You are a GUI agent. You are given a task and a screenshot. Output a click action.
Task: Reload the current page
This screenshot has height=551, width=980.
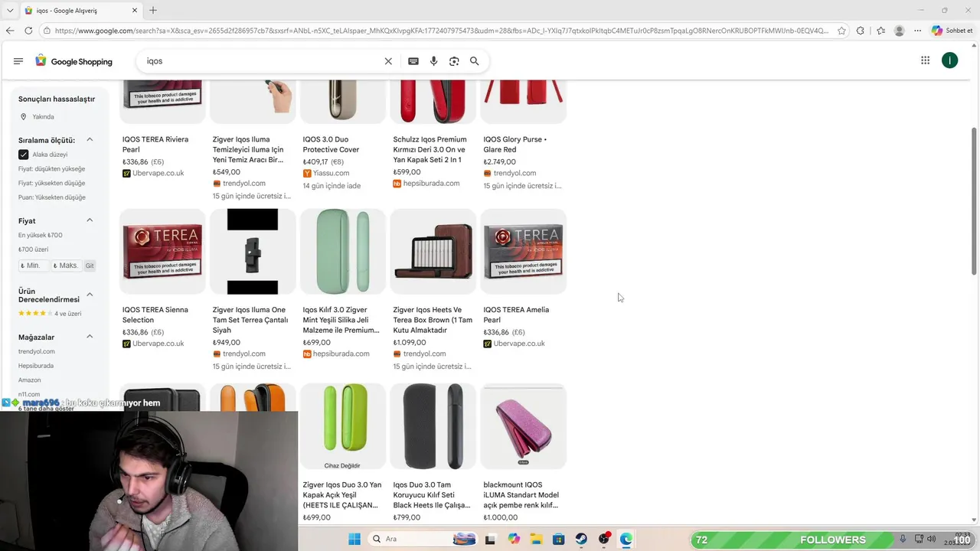(x=28, y=31)
